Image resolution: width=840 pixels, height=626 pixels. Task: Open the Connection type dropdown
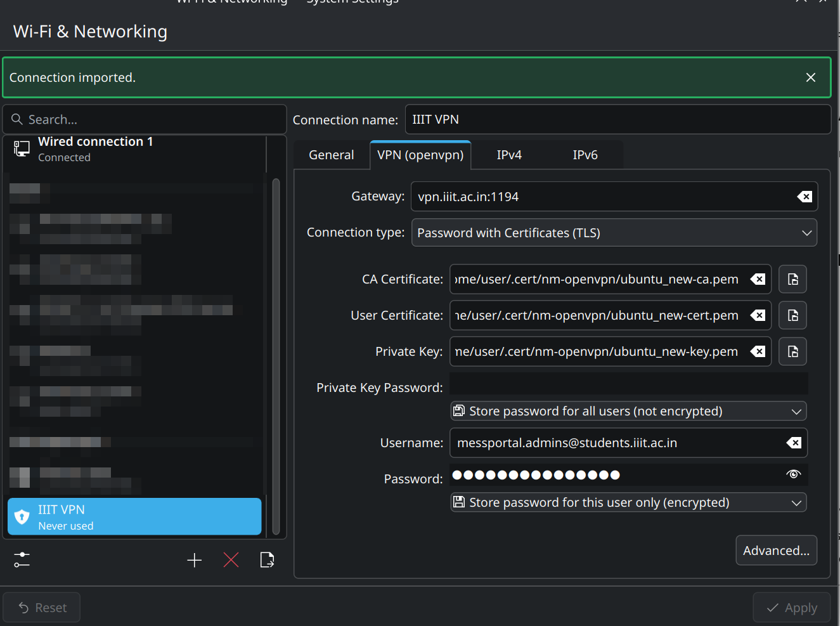click(x=614, y=233)
